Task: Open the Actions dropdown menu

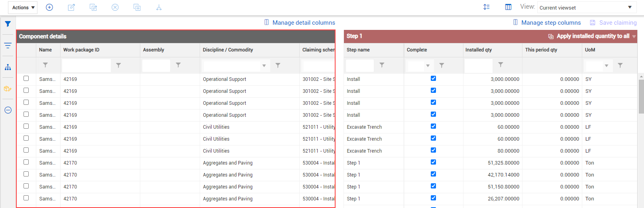Action: (23, 8)
